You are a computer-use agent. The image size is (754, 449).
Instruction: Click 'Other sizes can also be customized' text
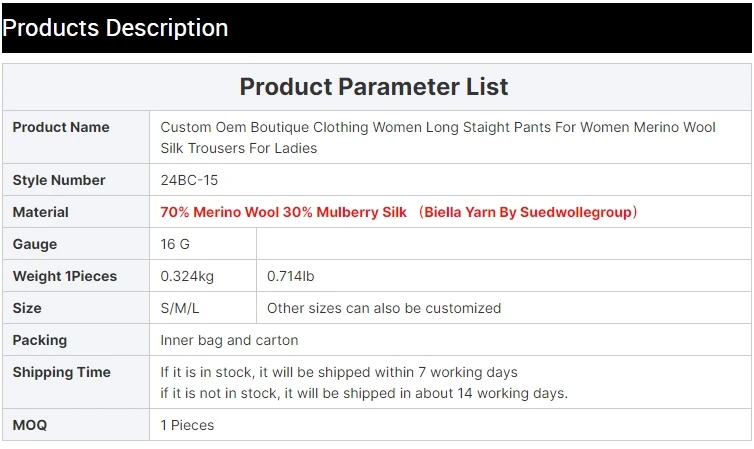[384, 308]
